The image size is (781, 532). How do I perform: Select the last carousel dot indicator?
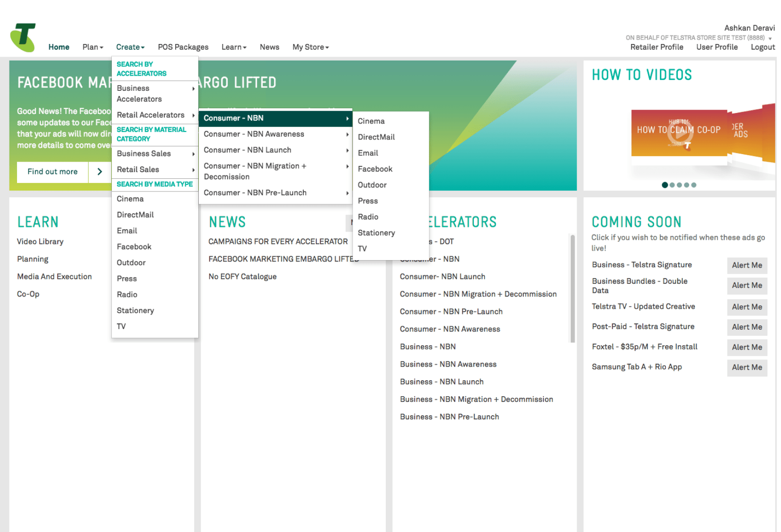coord(693,185)
